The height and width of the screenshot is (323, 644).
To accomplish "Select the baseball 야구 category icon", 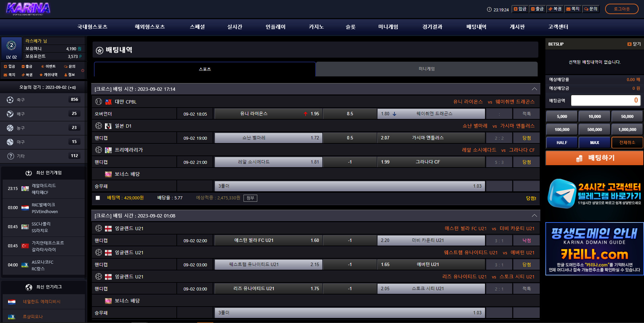I will [x=10, y=142].
